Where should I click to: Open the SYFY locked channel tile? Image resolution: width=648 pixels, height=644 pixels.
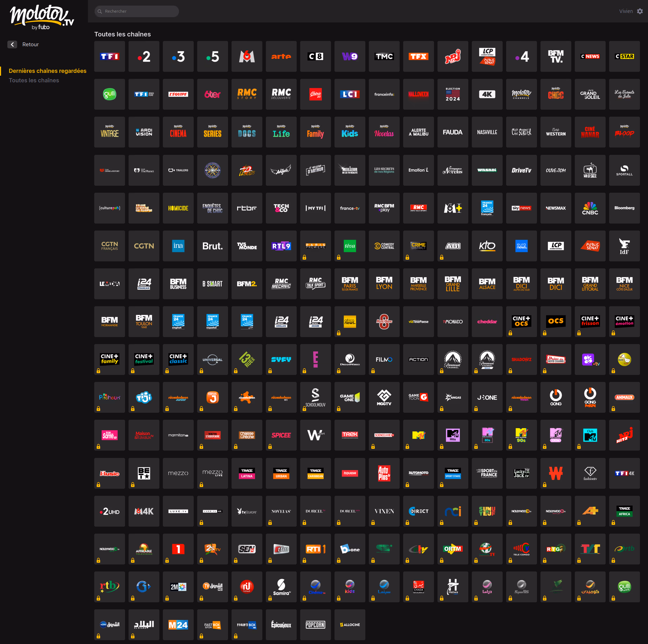[281, 359]
